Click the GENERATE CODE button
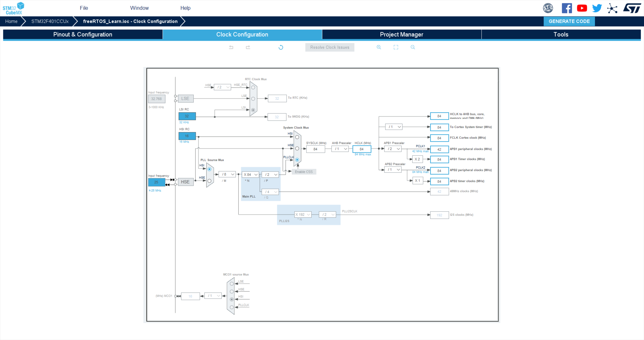This screenshot has width=644, height=340. [x=569, y=21]
